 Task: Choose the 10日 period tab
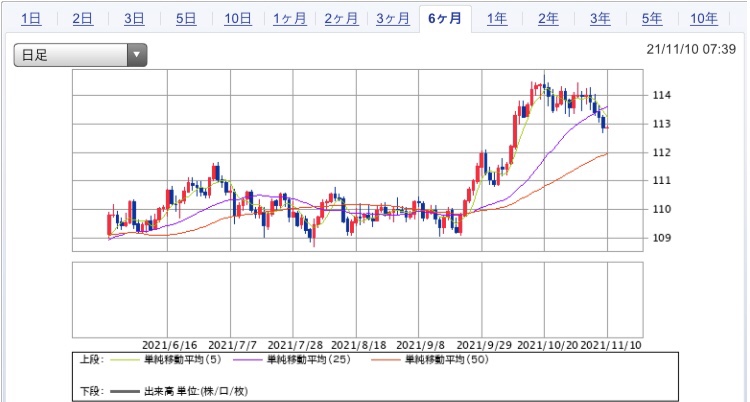238,19
